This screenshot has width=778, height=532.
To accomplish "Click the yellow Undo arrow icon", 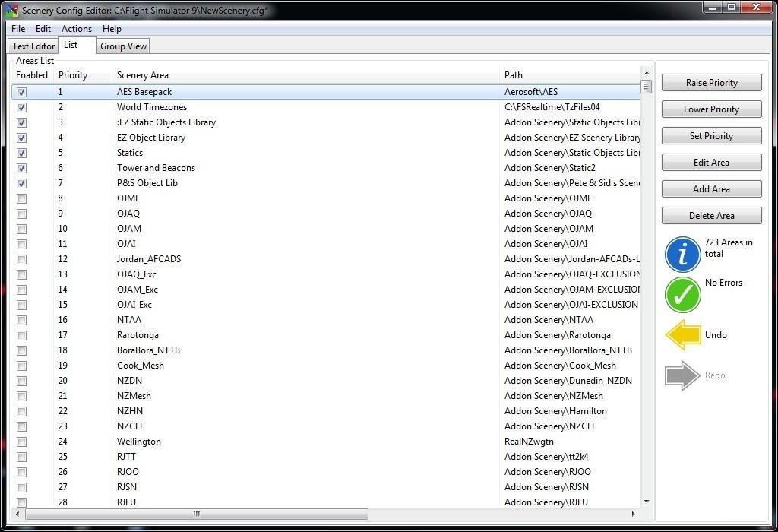I will pyautogui.click(x=683, y=335).
